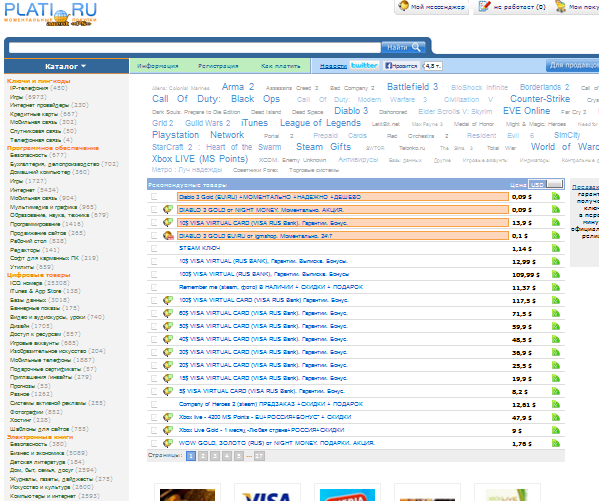
Task: Tick checkbox for 10$ VISA VIRTUAL (RUS BANK) row
Action: [154, 261]
